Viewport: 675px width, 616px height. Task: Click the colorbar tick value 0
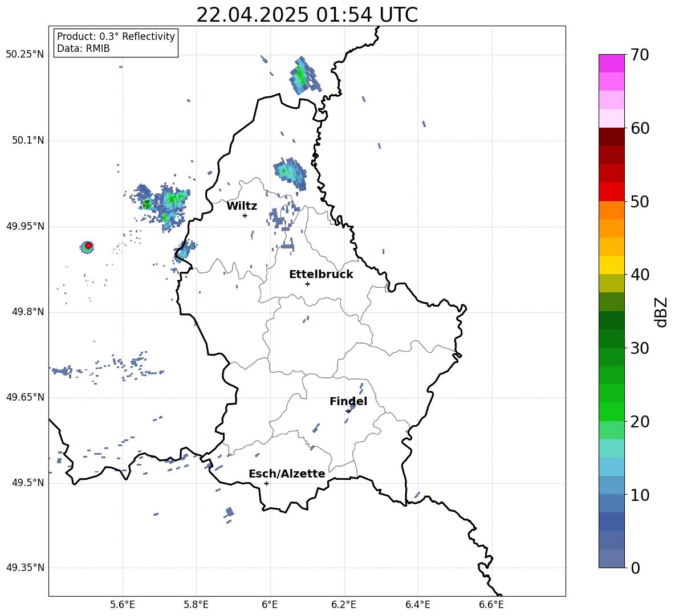click(635, 568)
